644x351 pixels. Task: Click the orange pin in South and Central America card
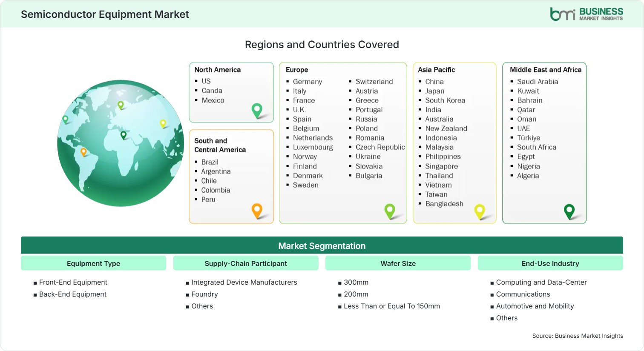coord(257,211)
